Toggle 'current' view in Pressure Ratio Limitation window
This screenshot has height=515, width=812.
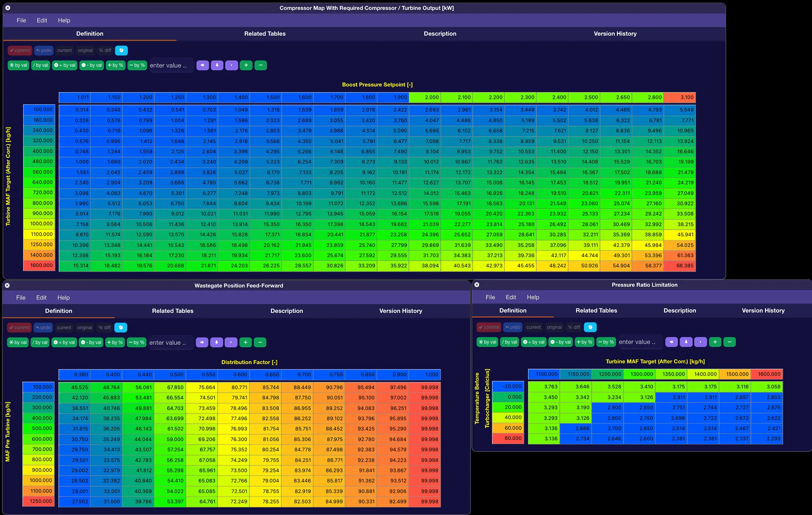pos(534,327)
